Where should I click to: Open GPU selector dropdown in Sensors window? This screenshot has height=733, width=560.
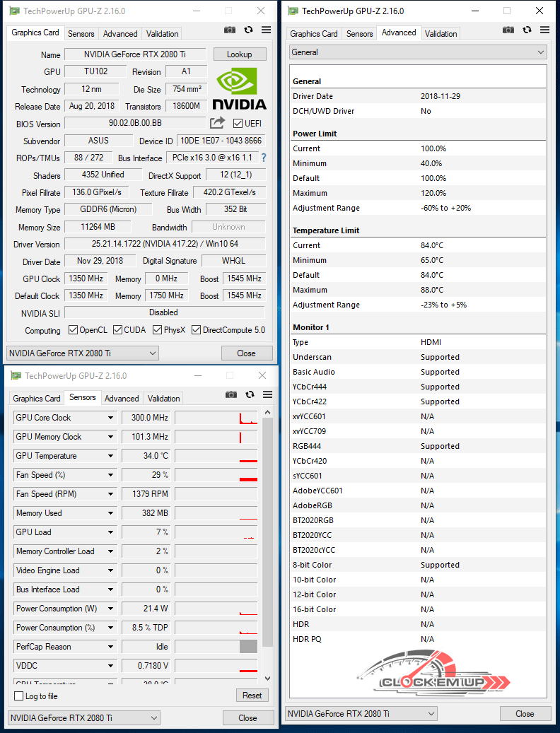point(84,718)
